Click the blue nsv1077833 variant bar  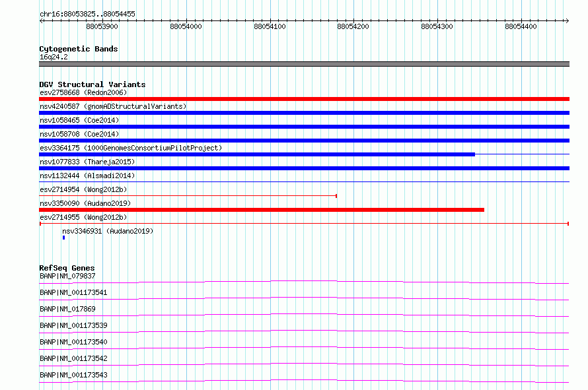pyautogui.click(x=304, y=168)
